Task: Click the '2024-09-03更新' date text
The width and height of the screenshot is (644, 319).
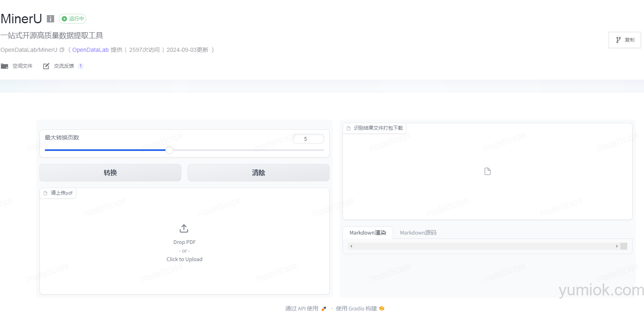Action: point(187,50)
